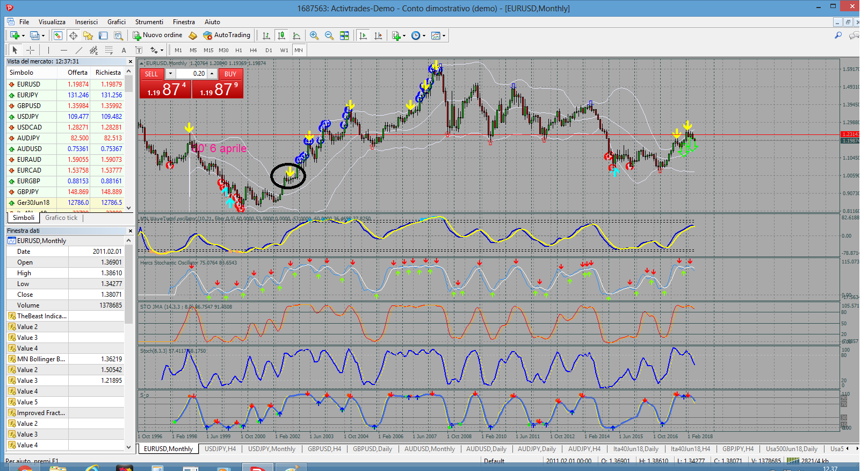Switch to bar chart icon
This screenshot has width=868, height=471.
coord(266,35)
